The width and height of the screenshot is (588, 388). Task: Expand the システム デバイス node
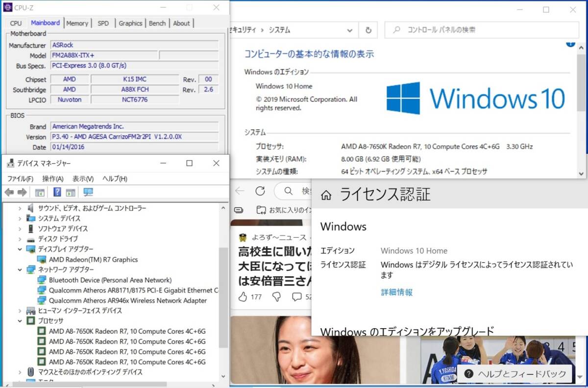[20, 218]
